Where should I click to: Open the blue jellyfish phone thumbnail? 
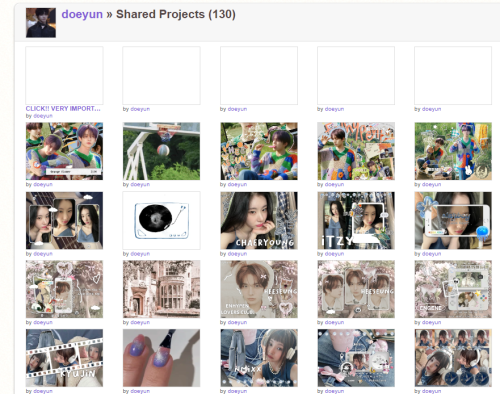coord(453,220)
